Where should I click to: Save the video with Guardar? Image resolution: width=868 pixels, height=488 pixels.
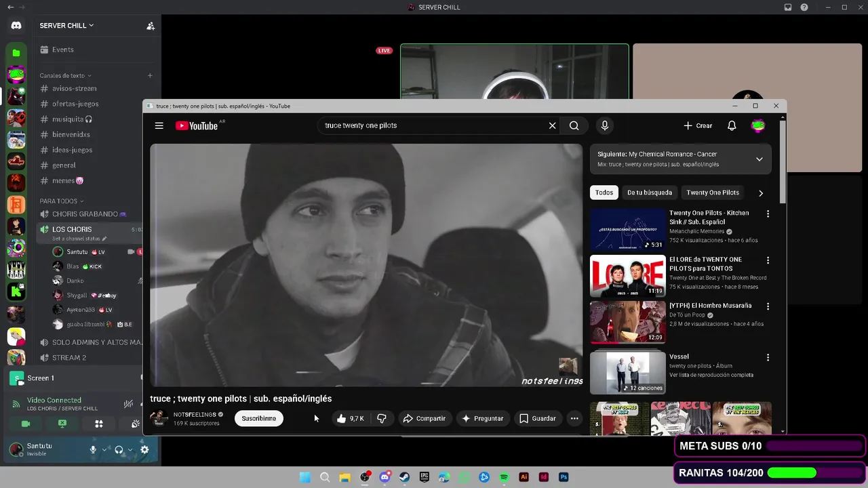(537, 418)
